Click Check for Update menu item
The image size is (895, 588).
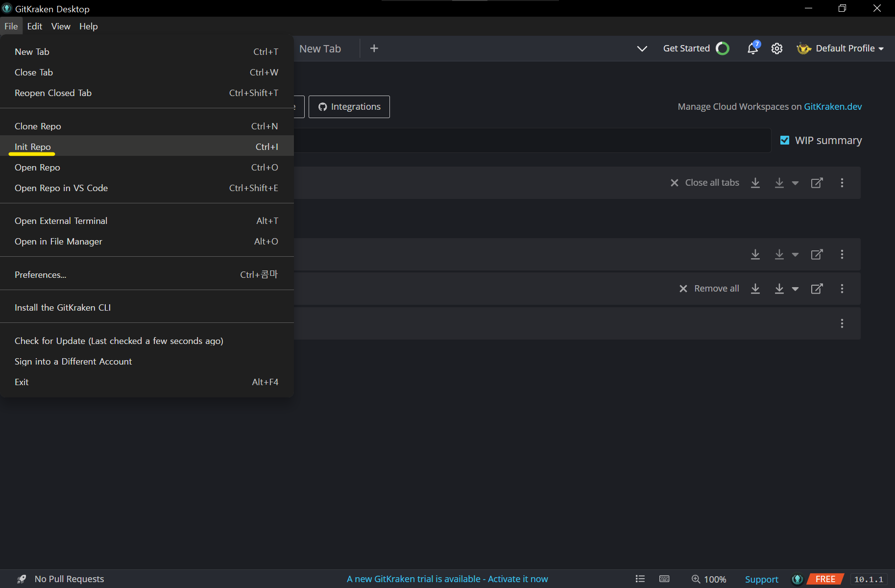pyautogui.click(x=147, y=341)
